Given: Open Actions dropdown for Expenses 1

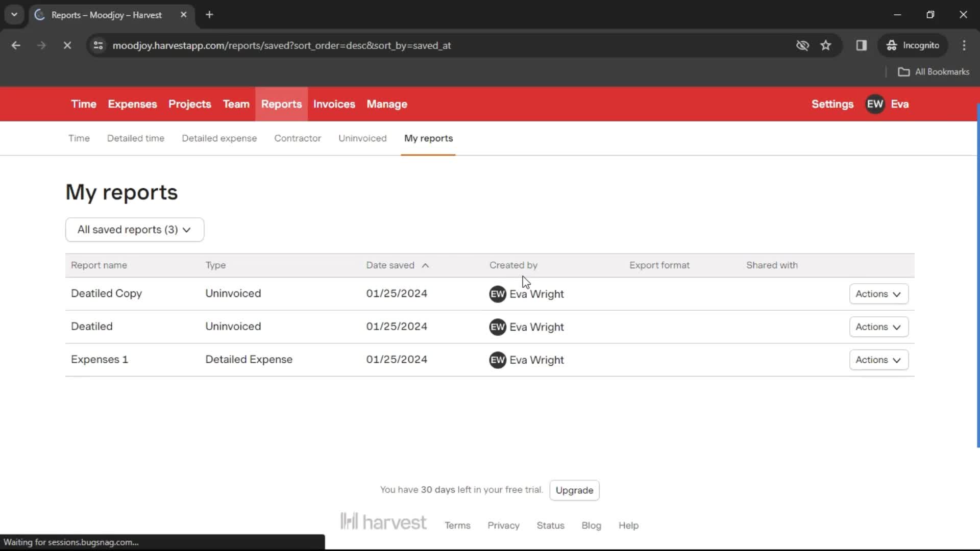Looking at the screenshot, I should pyautogui.click(x=878, y=360).
